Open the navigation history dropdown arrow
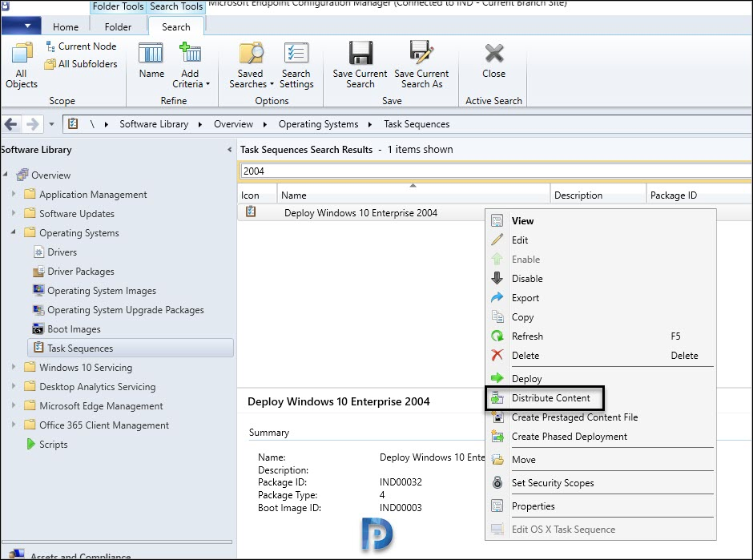753x560 pixels. click(x=52, y=124)
